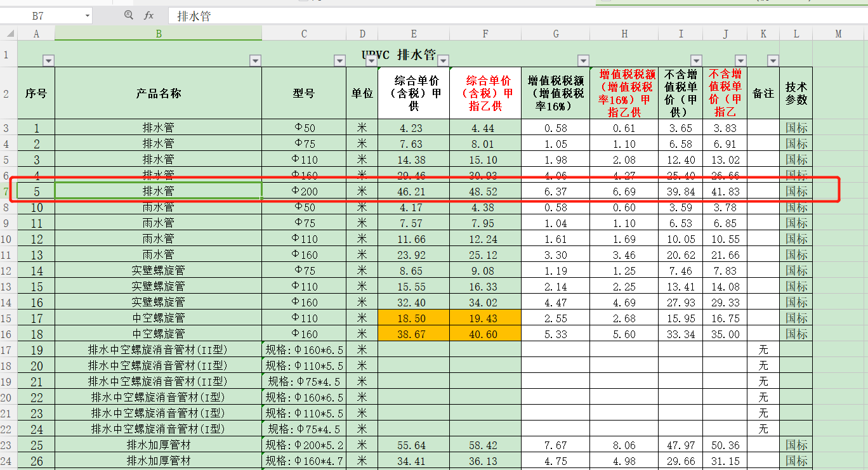Click the cell with value 39.84

[x=681, y=191]
